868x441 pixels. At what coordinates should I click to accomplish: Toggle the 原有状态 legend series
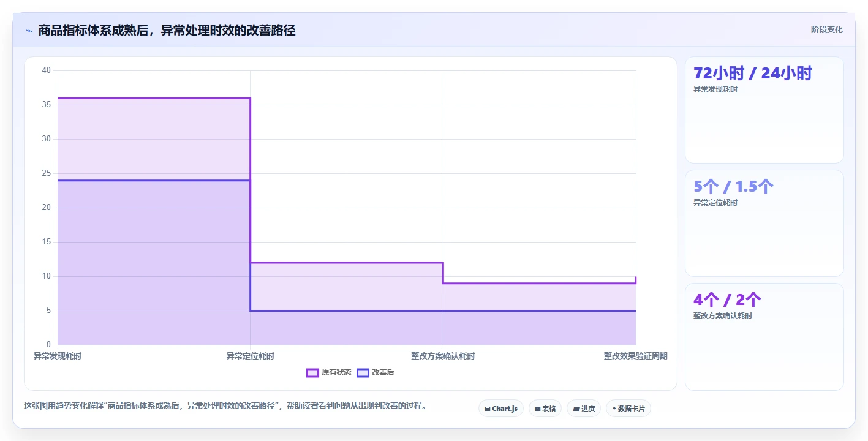(329, 372)
